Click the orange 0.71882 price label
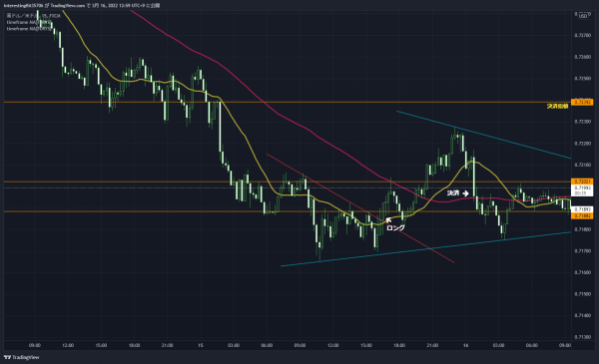The height and width of the screenshot is (364, 599). pos(582,216)
